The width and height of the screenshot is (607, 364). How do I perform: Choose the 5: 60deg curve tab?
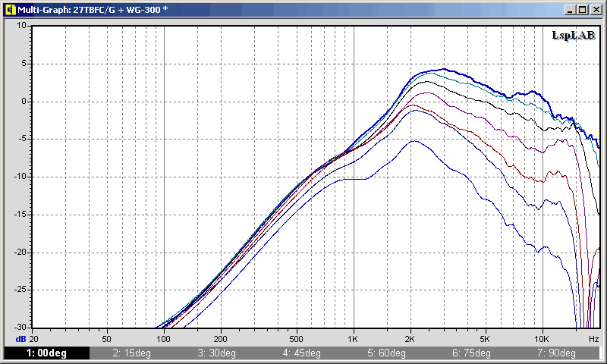click(x=386, y=353)
